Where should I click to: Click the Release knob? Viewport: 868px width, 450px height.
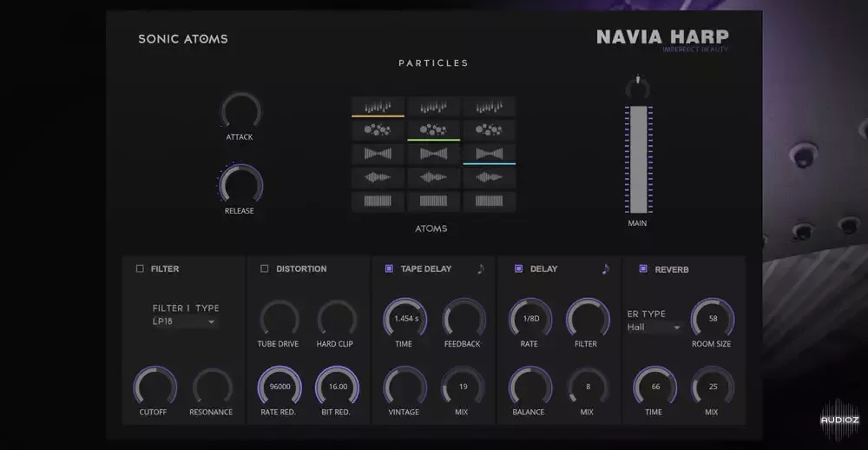pyautogui.click(x=240, y=184)
